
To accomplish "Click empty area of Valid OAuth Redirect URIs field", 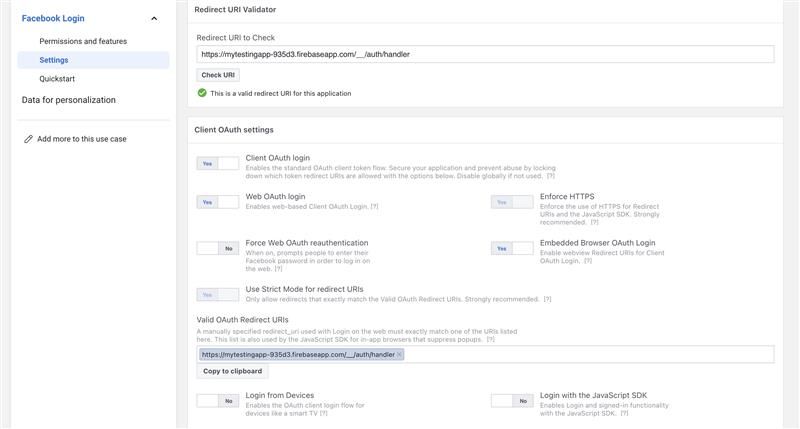I will tap(587, 355).
